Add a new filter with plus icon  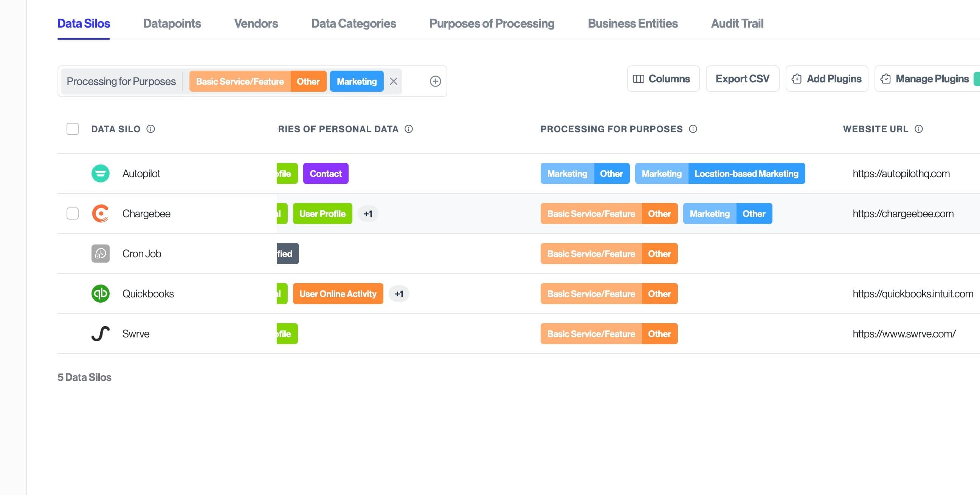point(435,81)
